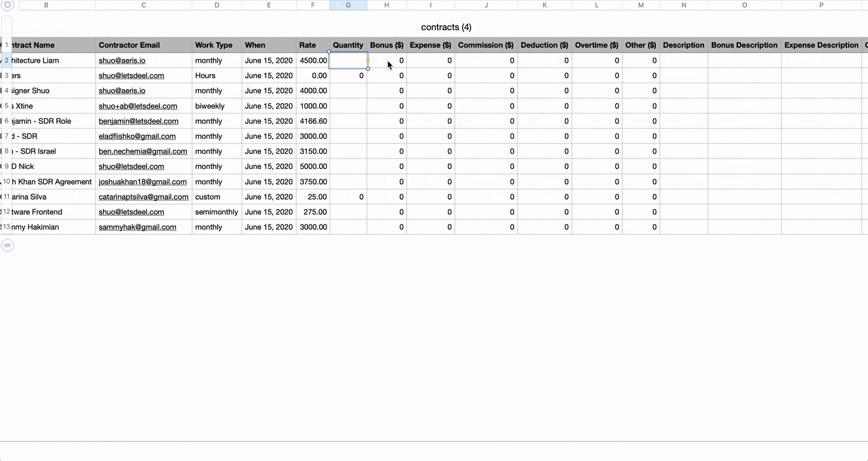Select the Bonus ($) header cell
Image resolution: width=868 pixels, height=461 pixels.
coord(387,45)
